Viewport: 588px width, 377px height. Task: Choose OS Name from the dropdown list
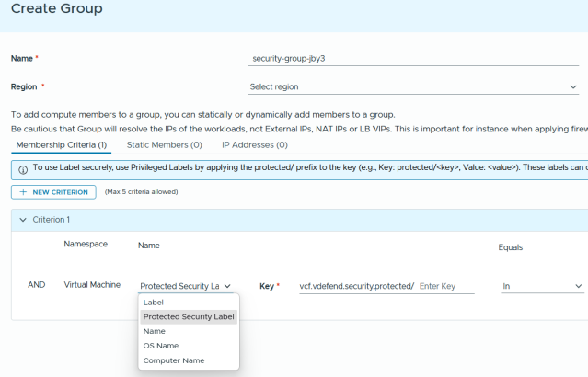pyautogui.click(x=189, y=346)
